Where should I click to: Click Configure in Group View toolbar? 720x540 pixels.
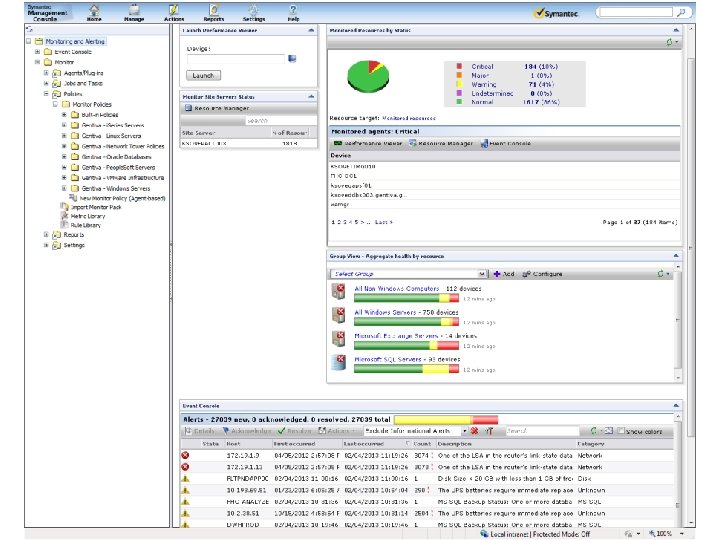tap(542, 274)
